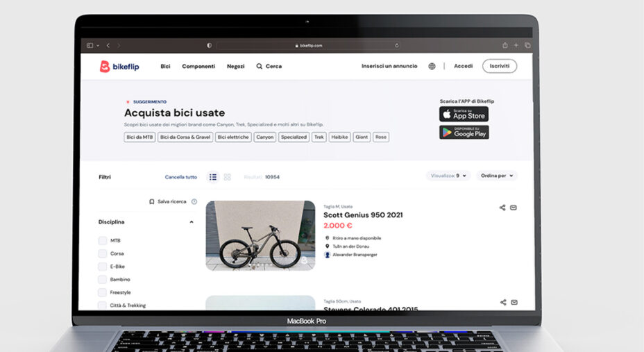Select the Haibike brand tag
The image size is (644, 352).
[x=339, y=137]
